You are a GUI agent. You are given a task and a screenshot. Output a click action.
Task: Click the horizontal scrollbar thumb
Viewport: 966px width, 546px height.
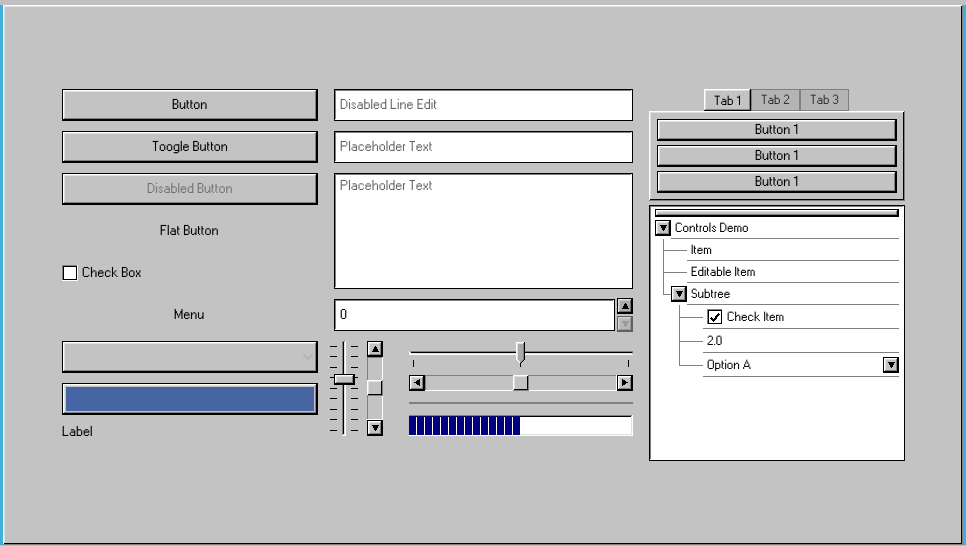(521, 383)
